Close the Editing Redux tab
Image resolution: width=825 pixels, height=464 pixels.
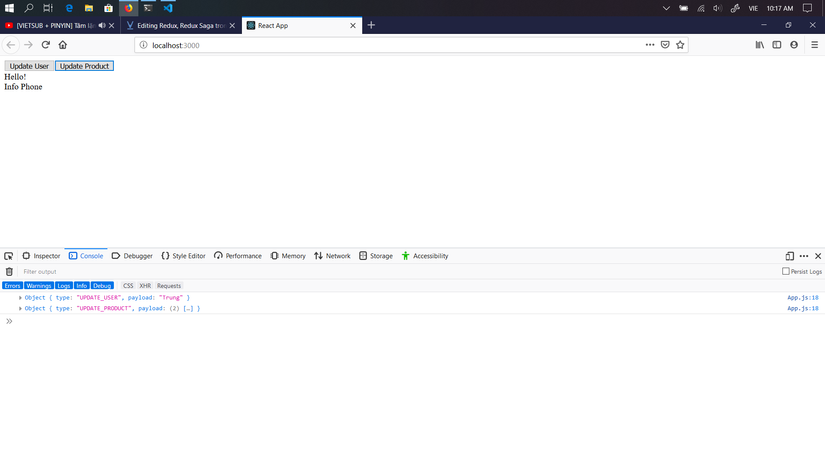pos(232,25)
